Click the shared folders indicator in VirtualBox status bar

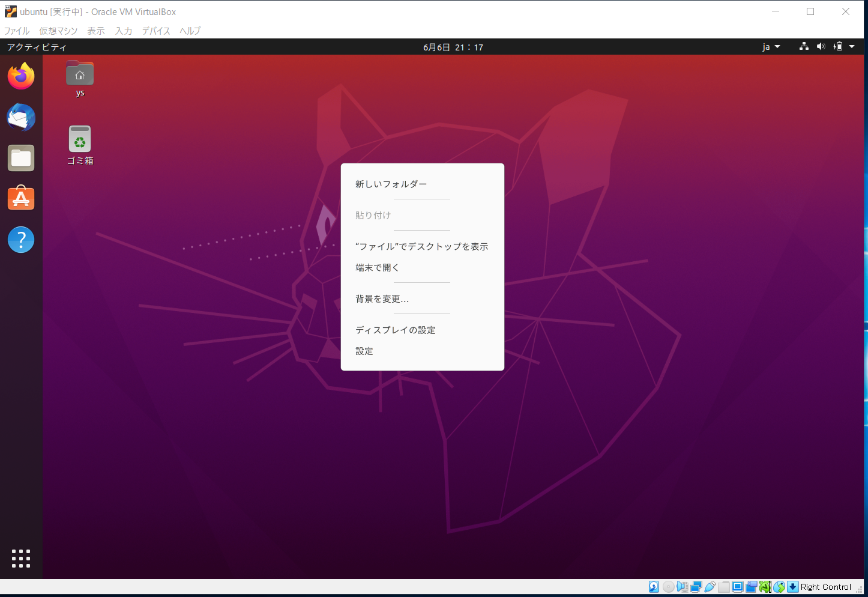(724, 587)
